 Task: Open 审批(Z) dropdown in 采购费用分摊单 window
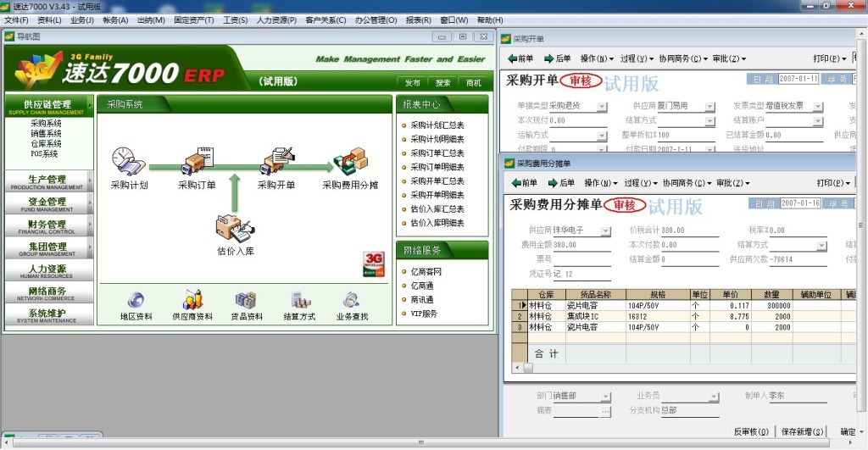733,183
